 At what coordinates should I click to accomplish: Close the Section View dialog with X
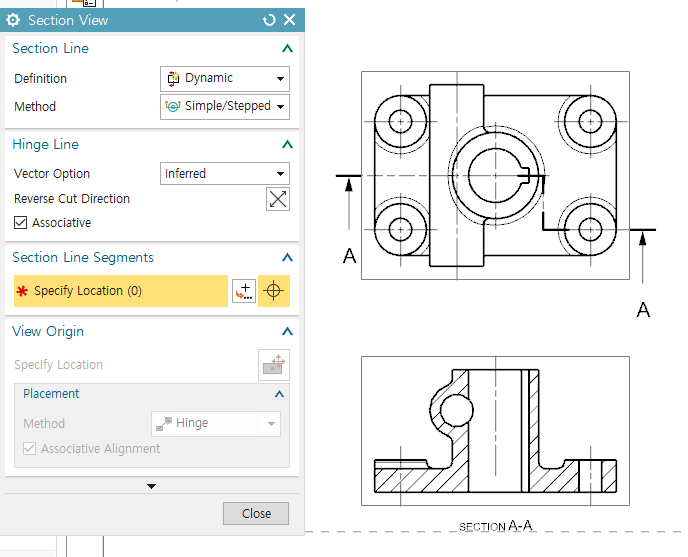click(290, 20)
